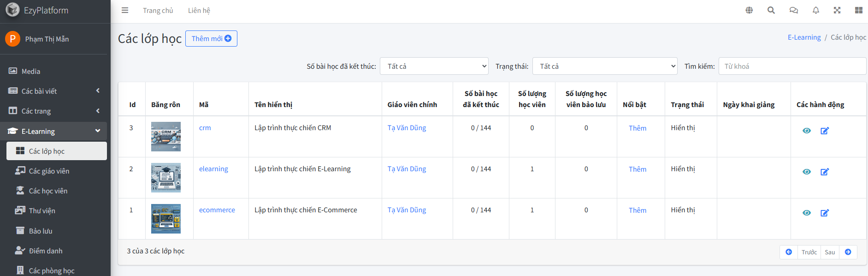The height and width of the screenshot is (276, 868).
Task: Open the notifications bell icon
Action: (x=815, y=10)
